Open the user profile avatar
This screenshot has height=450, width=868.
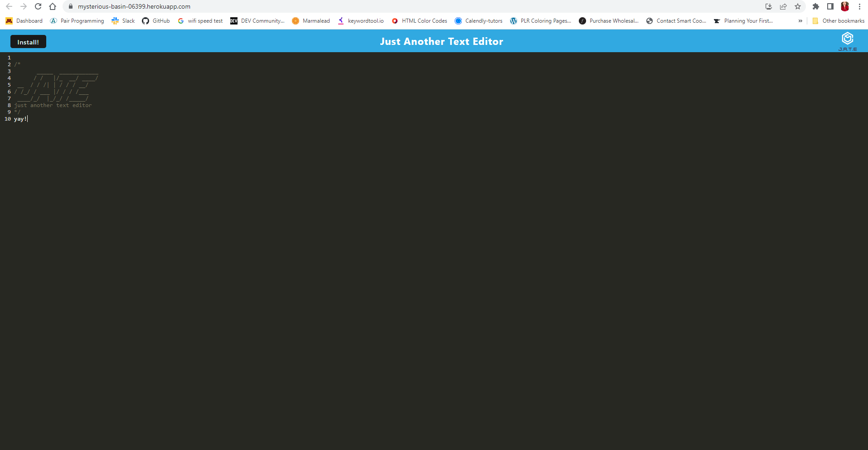[845, 6]
